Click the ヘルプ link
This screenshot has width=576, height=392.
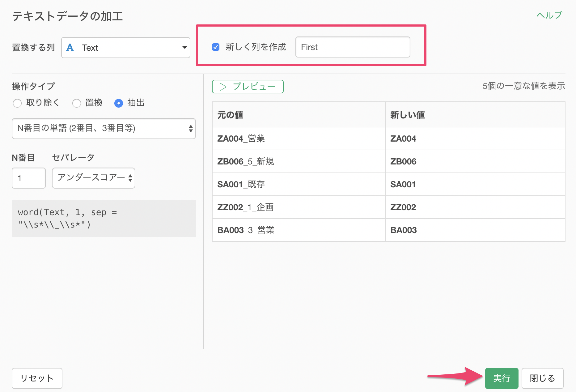point(549,15)
